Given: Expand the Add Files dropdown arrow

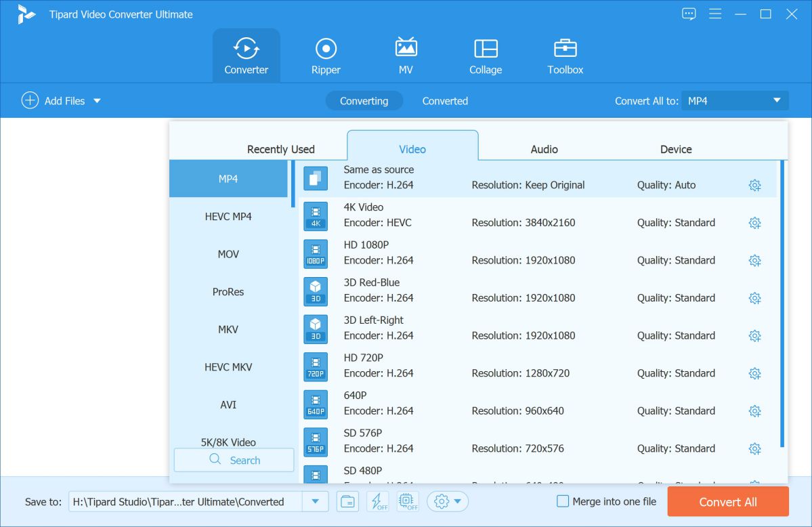Looking at the screenshot, I should [x=97, y=101].
